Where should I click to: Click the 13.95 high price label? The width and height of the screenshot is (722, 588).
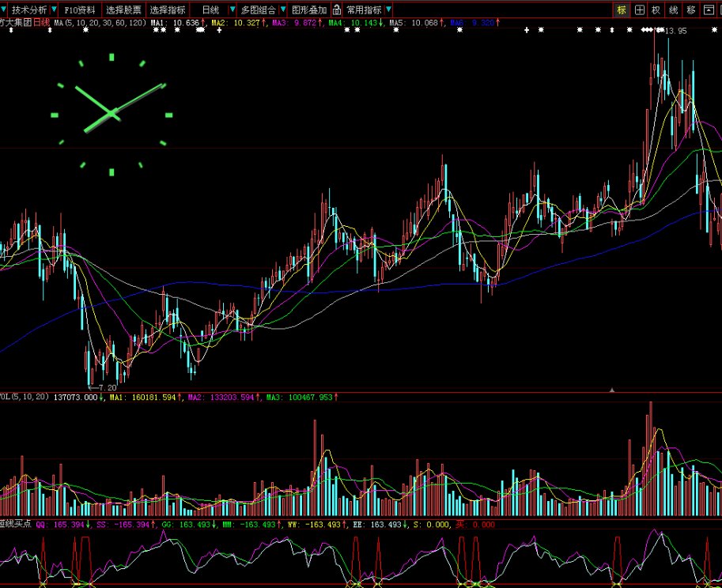pos(676,31)
